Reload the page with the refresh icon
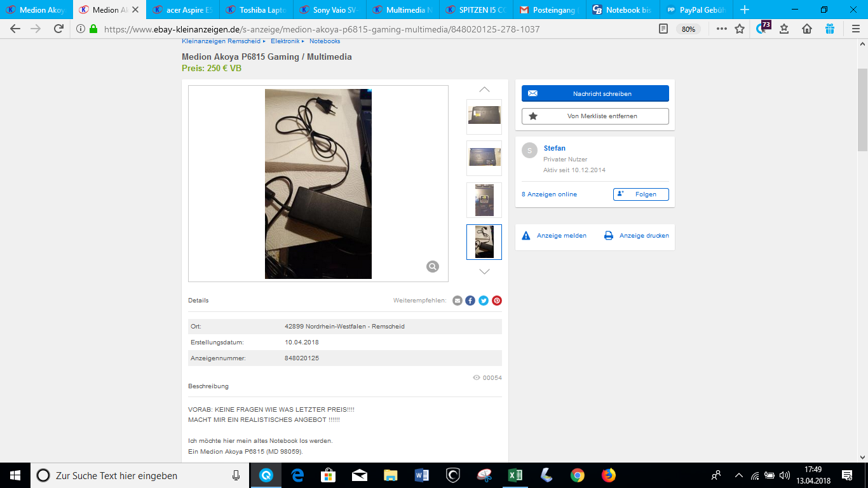 point(58,29)
